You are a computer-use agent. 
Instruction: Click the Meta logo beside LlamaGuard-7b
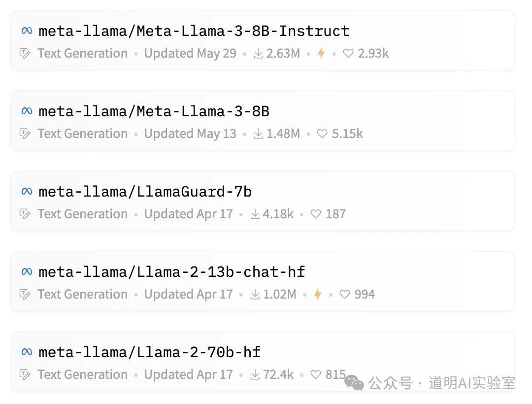click(27, 191)
